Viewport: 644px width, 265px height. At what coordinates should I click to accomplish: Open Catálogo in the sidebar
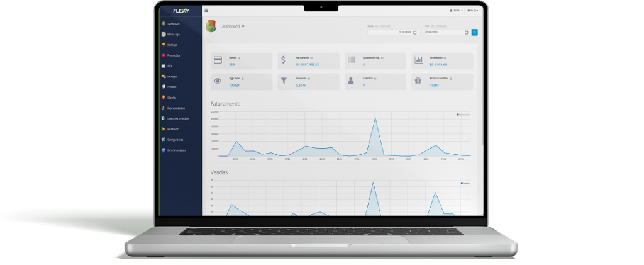pyautogui.click(x=172, y=45)
